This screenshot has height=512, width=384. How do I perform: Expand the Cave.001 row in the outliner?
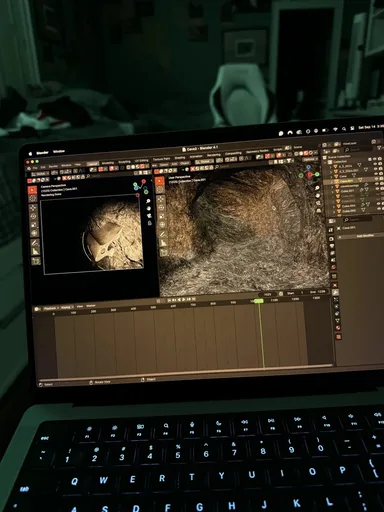pyautogui.click(x=332, y=182)
